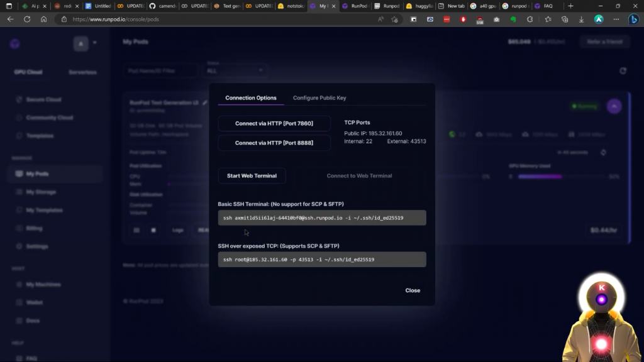Collapse the pod card with purple chevron
The image size is (644, 362).
[x=614, y=106]
